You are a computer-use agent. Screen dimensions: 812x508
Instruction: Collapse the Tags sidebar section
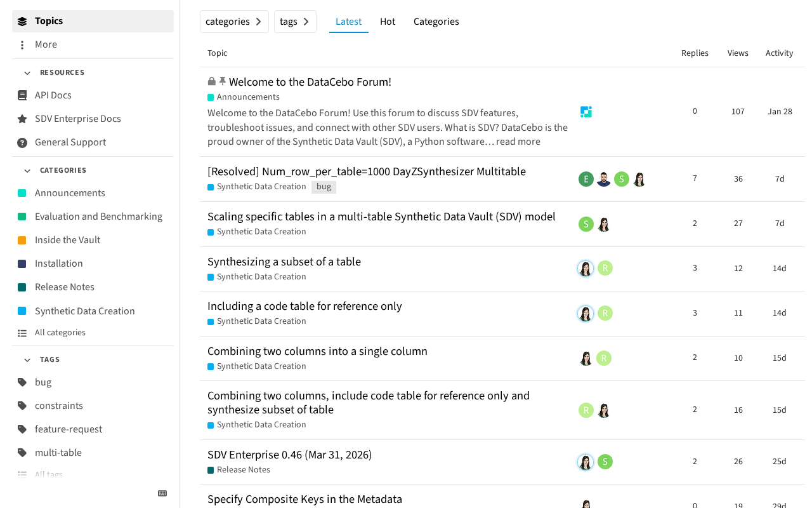[27, 360]
